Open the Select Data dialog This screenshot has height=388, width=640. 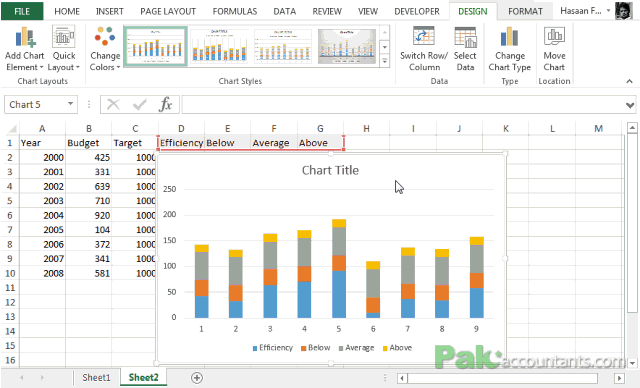click(x=465, y=49)
